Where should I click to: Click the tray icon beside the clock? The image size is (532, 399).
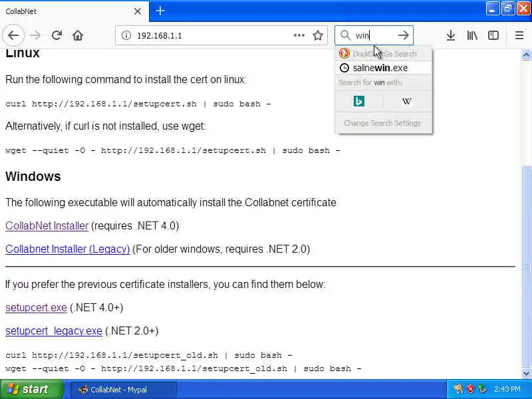(483, 389)
